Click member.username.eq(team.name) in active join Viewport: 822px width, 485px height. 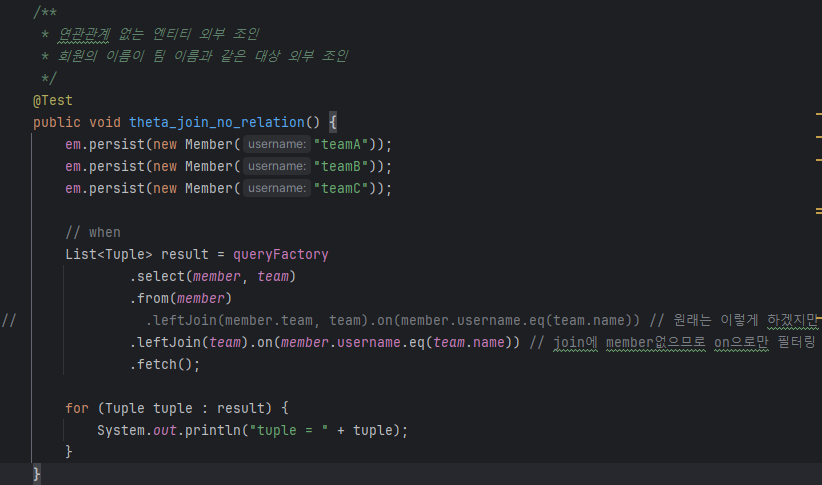click(396, 342)
